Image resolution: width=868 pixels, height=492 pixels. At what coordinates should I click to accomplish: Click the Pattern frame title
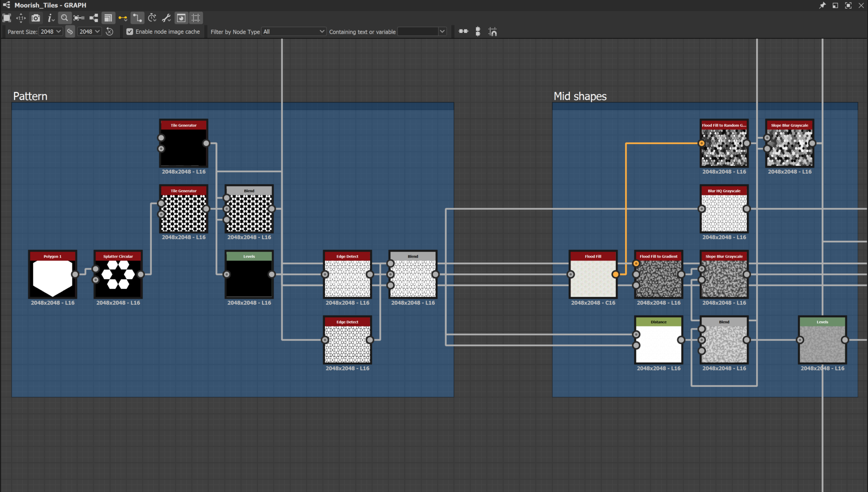[x=30, y=96]
